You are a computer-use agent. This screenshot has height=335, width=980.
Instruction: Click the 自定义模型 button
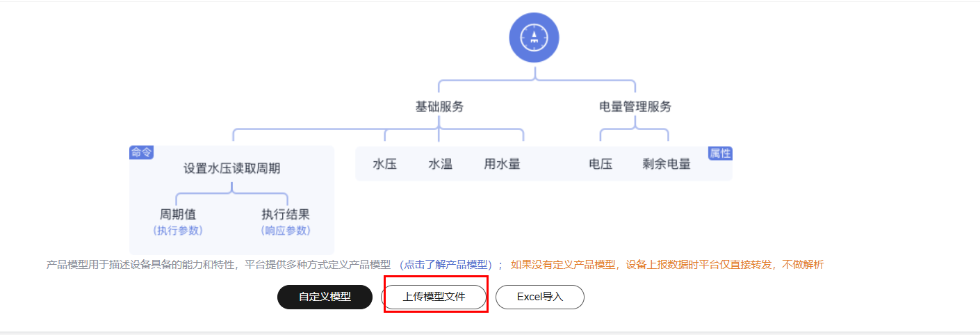pos(325,297)
